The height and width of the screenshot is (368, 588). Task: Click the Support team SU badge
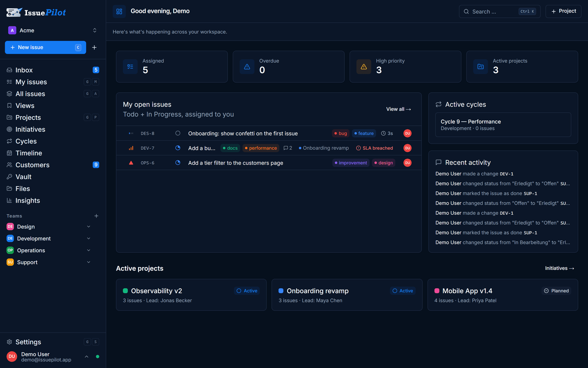pyautogui.click(x=10, y=262)
